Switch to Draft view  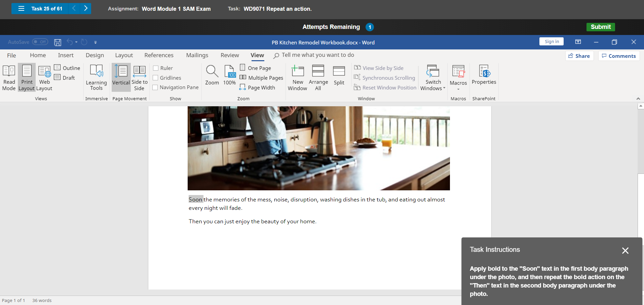pyautogui.click(x=65, y=78)
